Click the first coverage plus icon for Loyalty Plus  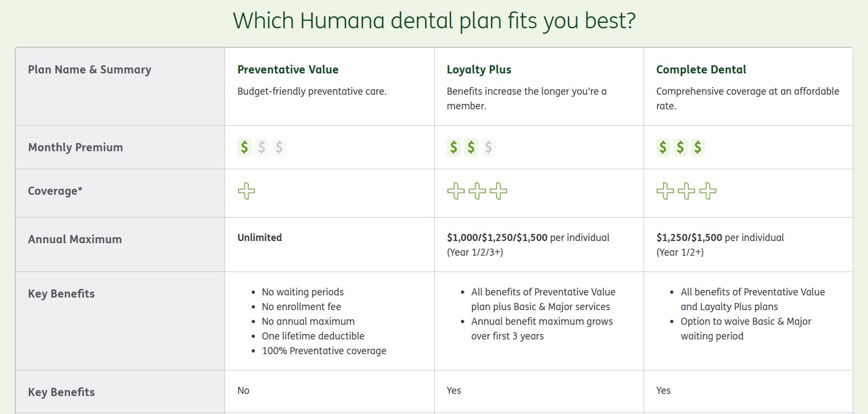456,191
